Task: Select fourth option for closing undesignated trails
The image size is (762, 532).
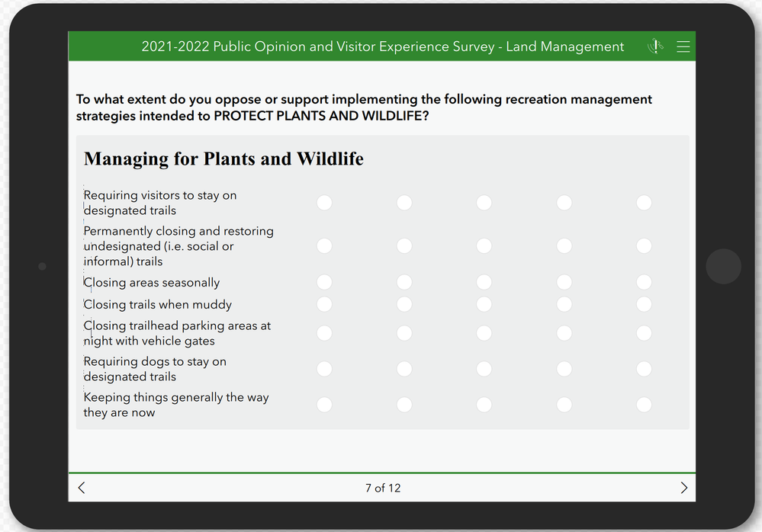Action: (564, 246)
